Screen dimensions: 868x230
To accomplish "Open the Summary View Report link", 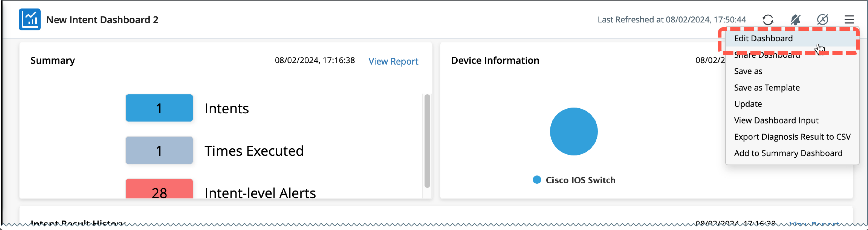I will pos(393,61).
